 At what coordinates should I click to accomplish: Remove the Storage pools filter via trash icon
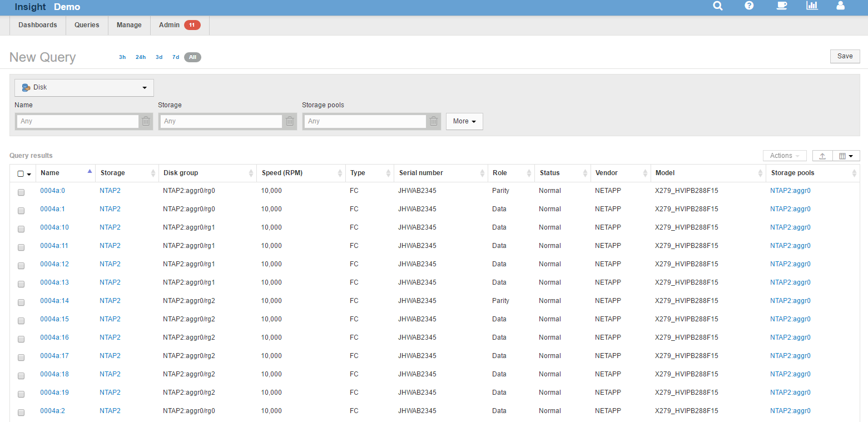click(x=434, y=121)
